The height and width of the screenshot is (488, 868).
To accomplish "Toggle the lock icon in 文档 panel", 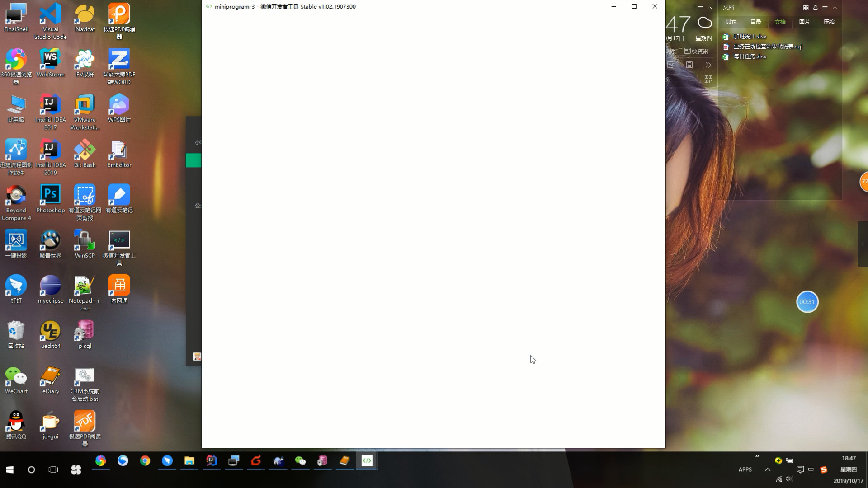I will point(815,8).
